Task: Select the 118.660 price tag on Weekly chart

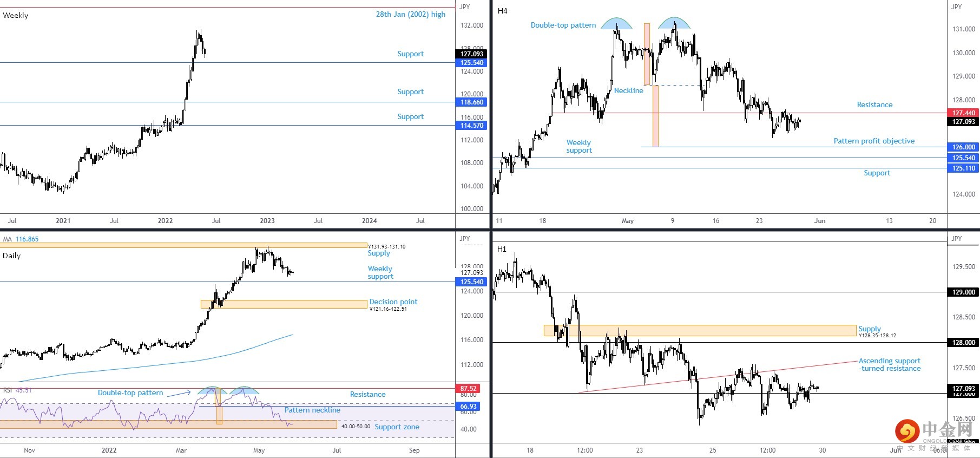Action: [x=472, y=102]
